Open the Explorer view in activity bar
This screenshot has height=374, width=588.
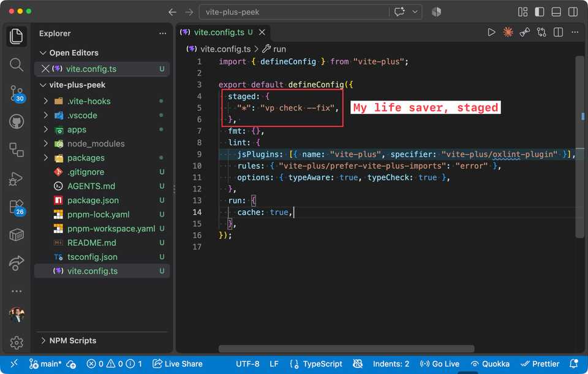tap(16, 36)
